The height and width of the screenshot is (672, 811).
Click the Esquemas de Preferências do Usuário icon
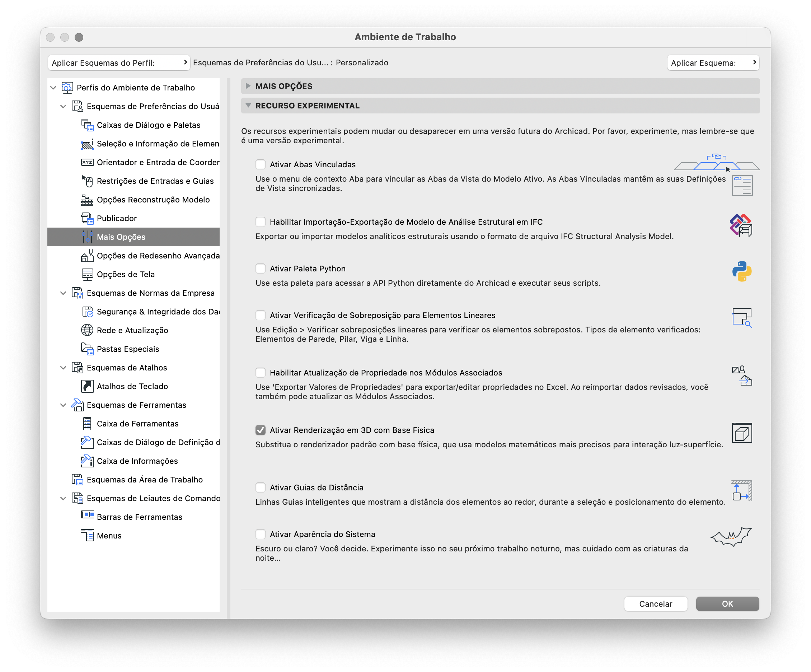[77, 106]
